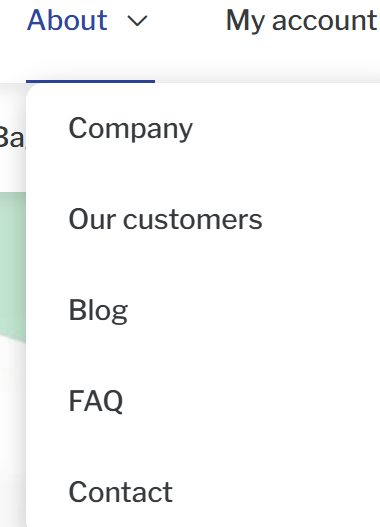Toggle the About dropdown arrow
The width and height of the screenshot is (380, 527).
[x=137, y=21]
